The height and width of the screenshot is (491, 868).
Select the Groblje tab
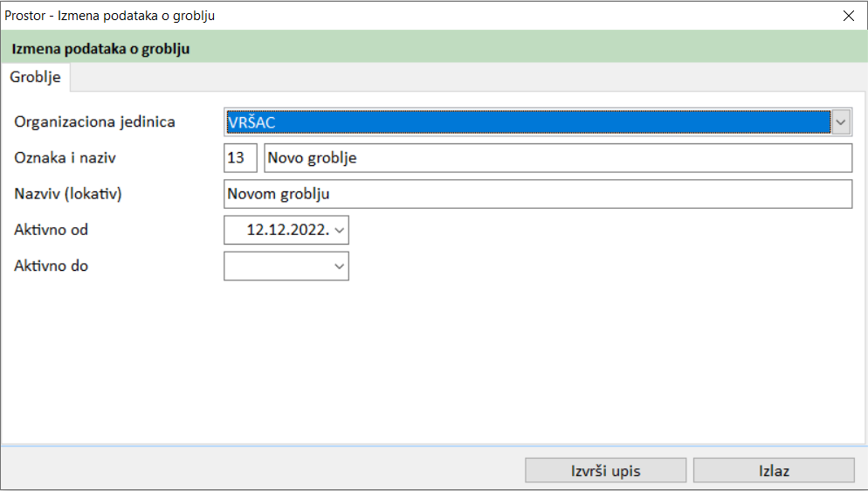(x=35, y=77)
